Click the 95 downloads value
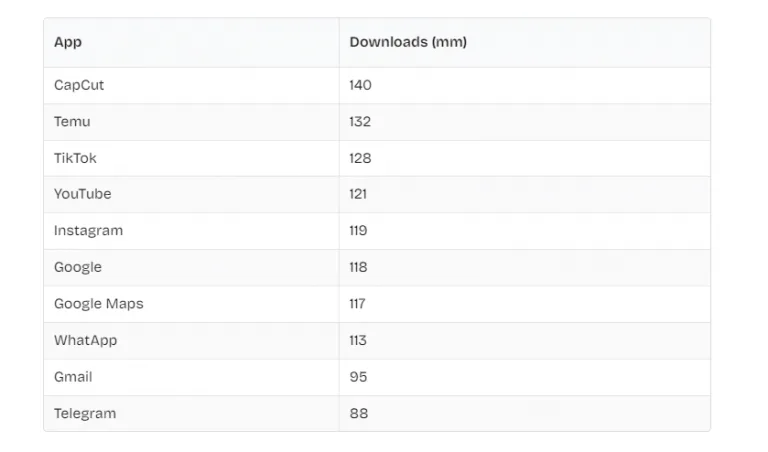 click(358, 377)
